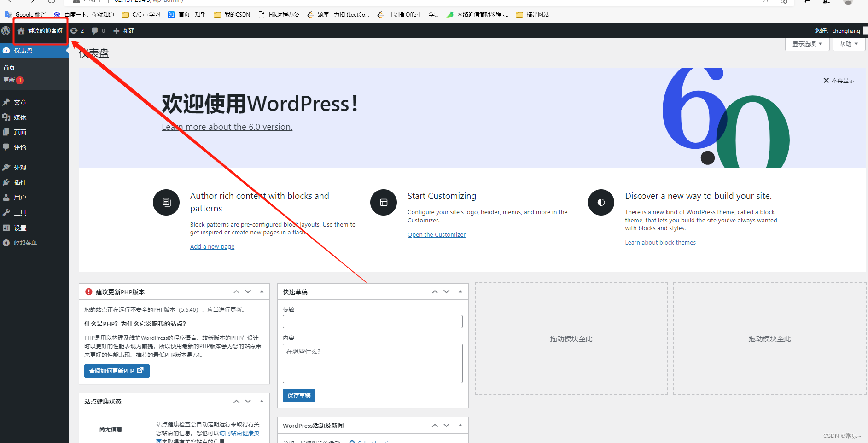Open the 文章 posts menu
Image resolution: width=868 pixels, height=443 pixels.
(x=35, y=102)
